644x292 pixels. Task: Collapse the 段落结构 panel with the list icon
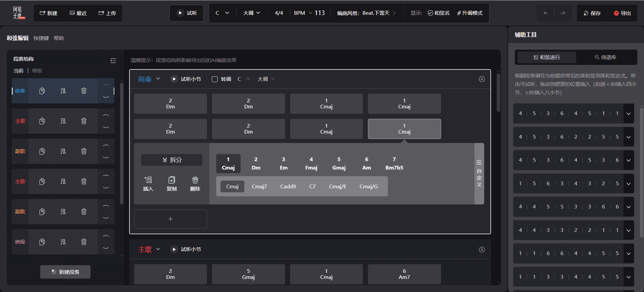[113, 60]
